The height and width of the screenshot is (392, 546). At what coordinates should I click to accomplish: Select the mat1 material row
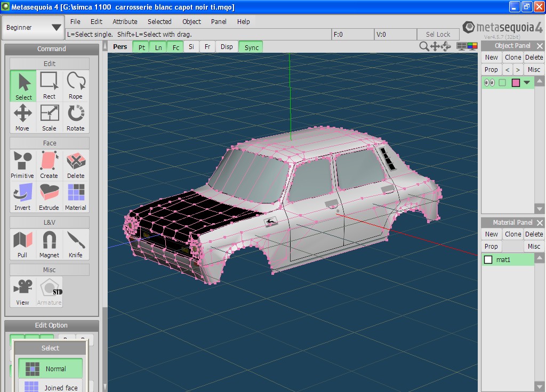click(508, 259)
